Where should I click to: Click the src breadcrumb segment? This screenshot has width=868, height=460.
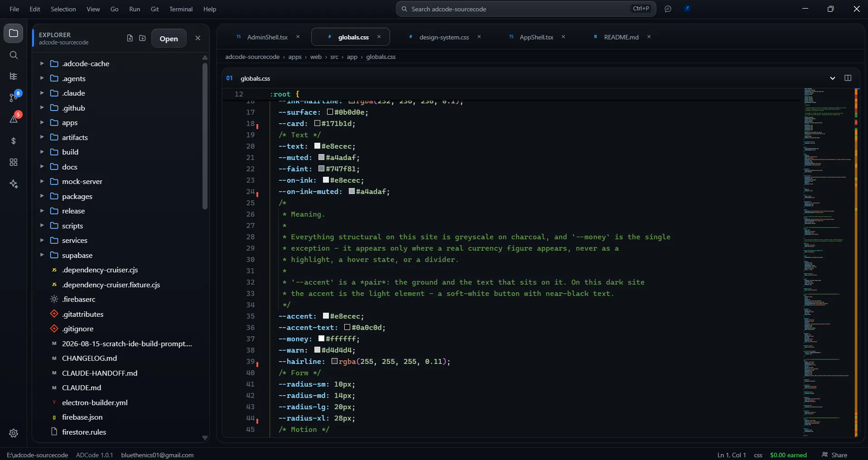[x=334, y=57]
